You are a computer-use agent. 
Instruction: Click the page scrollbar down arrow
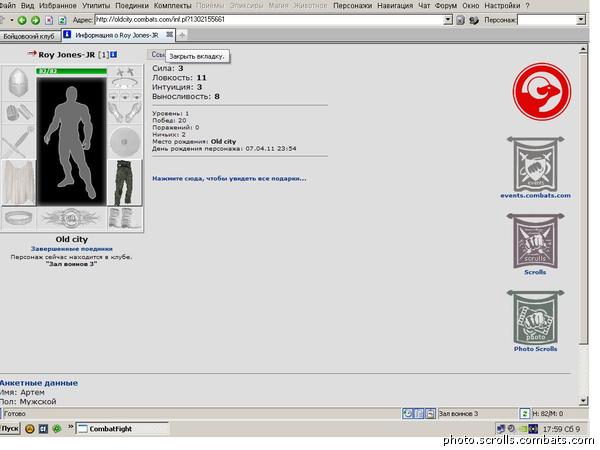tap(583, 401)
